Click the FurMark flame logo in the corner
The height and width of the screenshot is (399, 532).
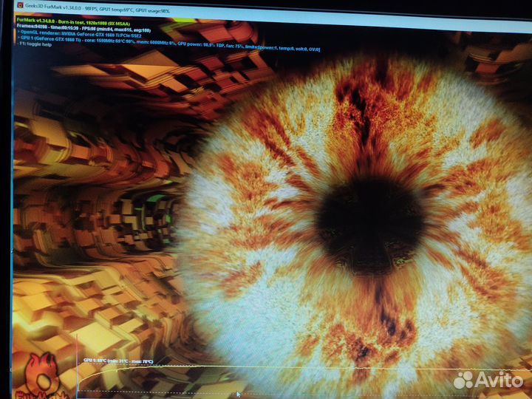[42, 375]
